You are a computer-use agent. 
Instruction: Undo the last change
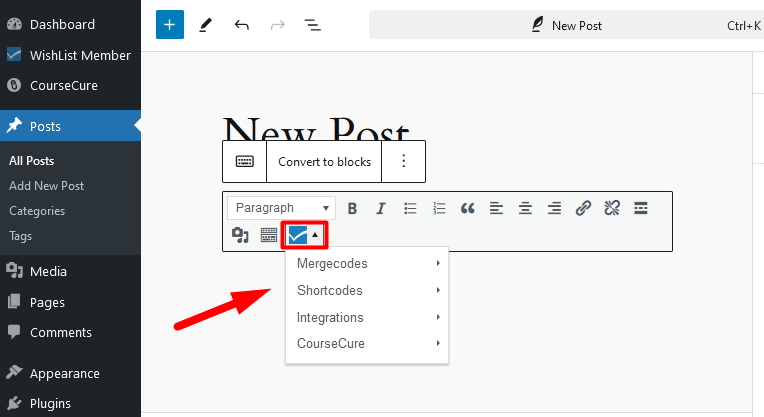242,25
